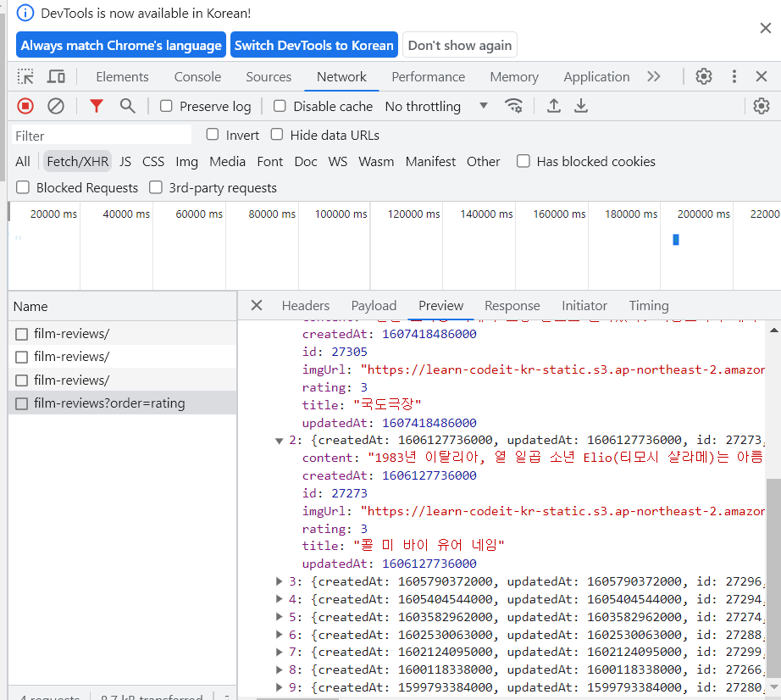Click preview pane scroll down arrow

(x=773, y=687)
